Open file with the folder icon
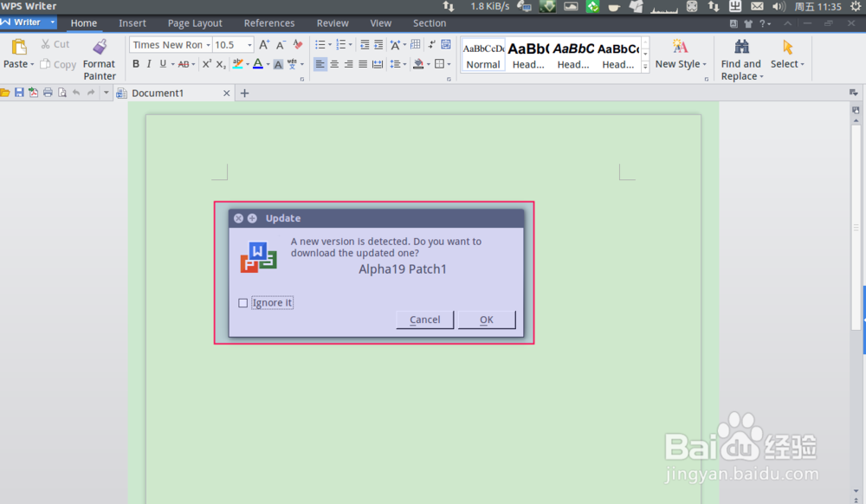866x504 pixels. point(5,93)
